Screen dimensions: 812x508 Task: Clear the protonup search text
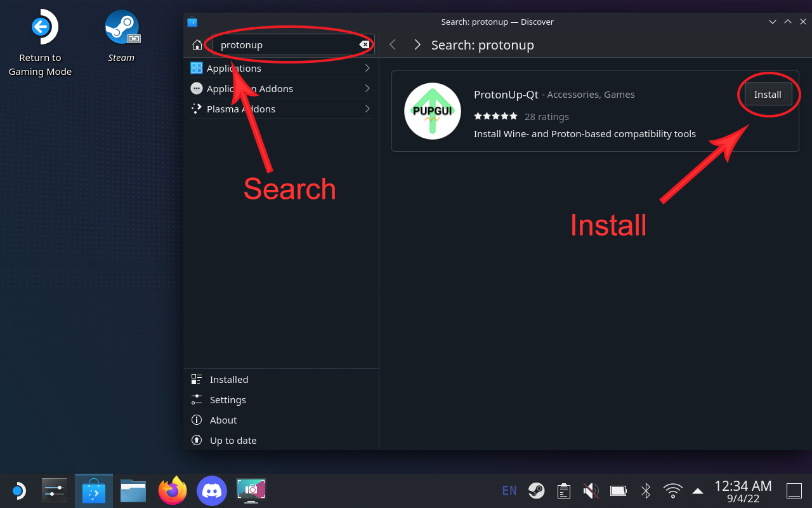click(x=365, y=44)
